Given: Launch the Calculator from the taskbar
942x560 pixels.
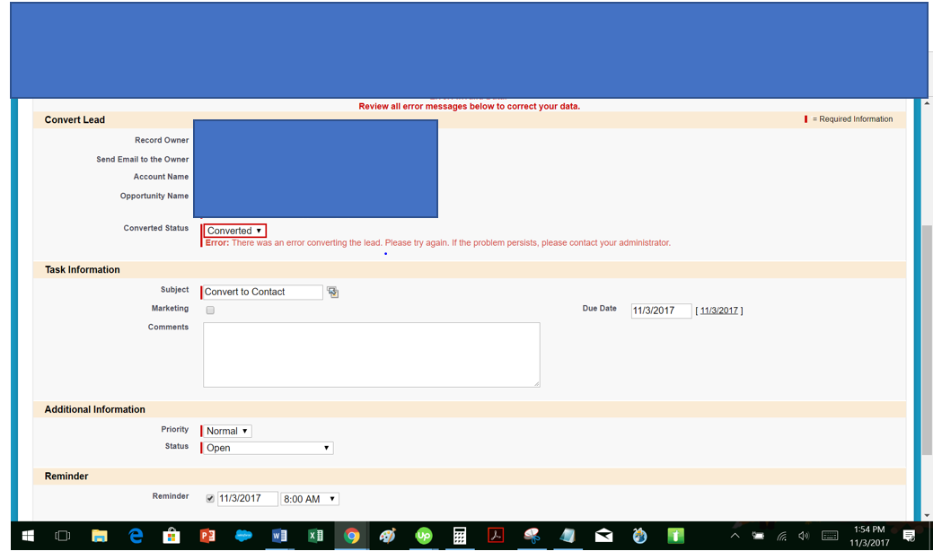Looking at the screenshot, I should coord(460,536).
